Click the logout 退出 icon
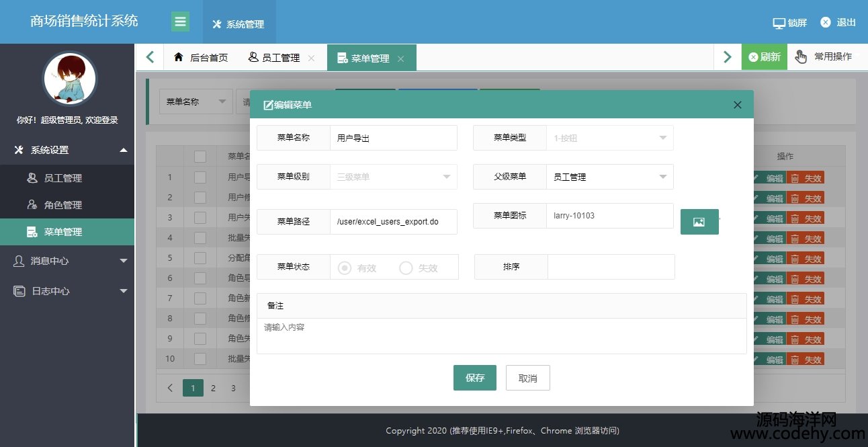868x447 pixels. 826,22
